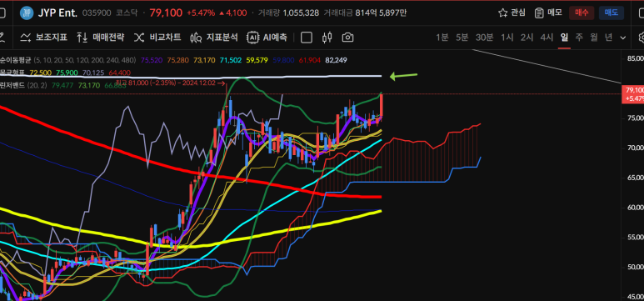Click the cyan MA value 71,502

coord(231,60)
